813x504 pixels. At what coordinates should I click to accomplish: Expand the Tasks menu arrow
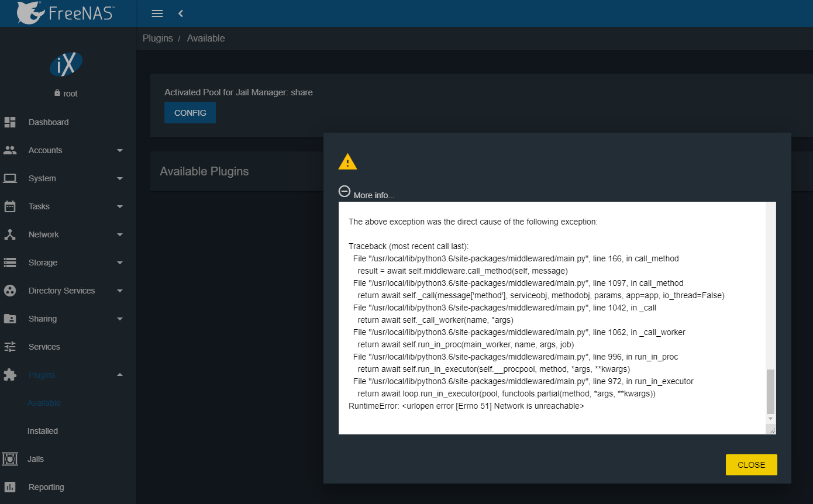(x=120, y=206)
